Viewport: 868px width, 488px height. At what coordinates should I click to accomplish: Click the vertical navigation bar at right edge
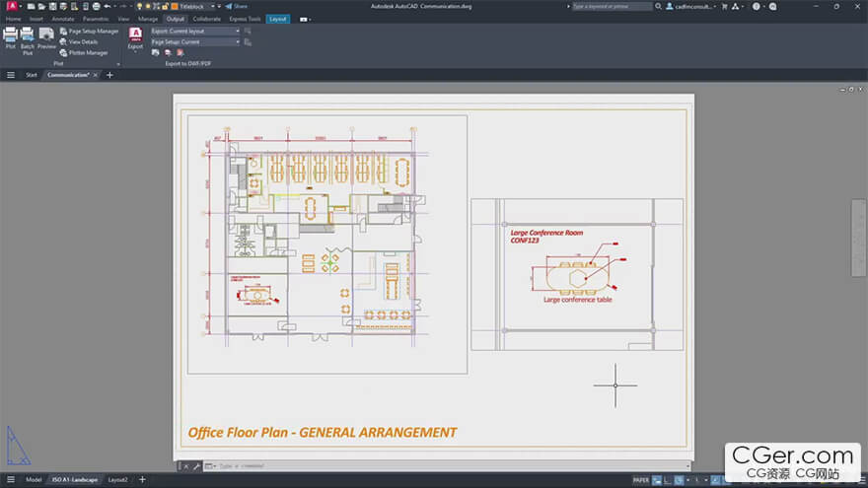(x=858, y=238)
